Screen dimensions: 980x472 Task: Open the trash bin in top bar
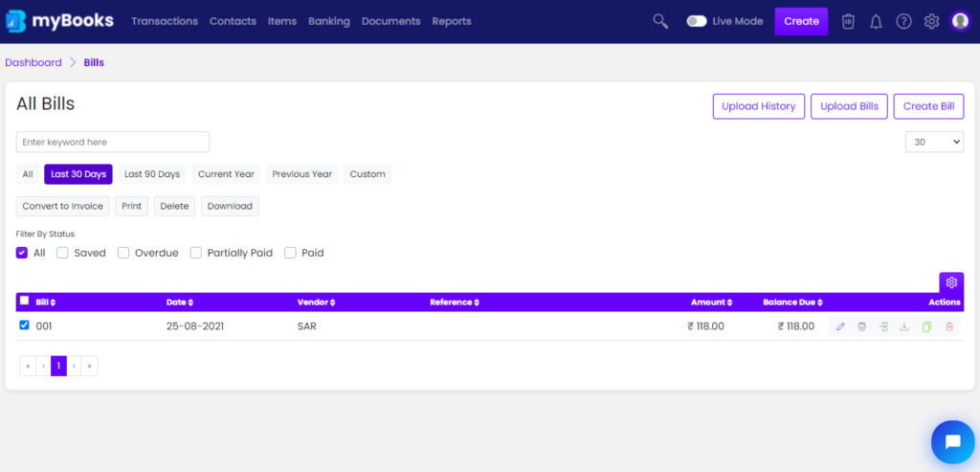[x=848, y=21]
